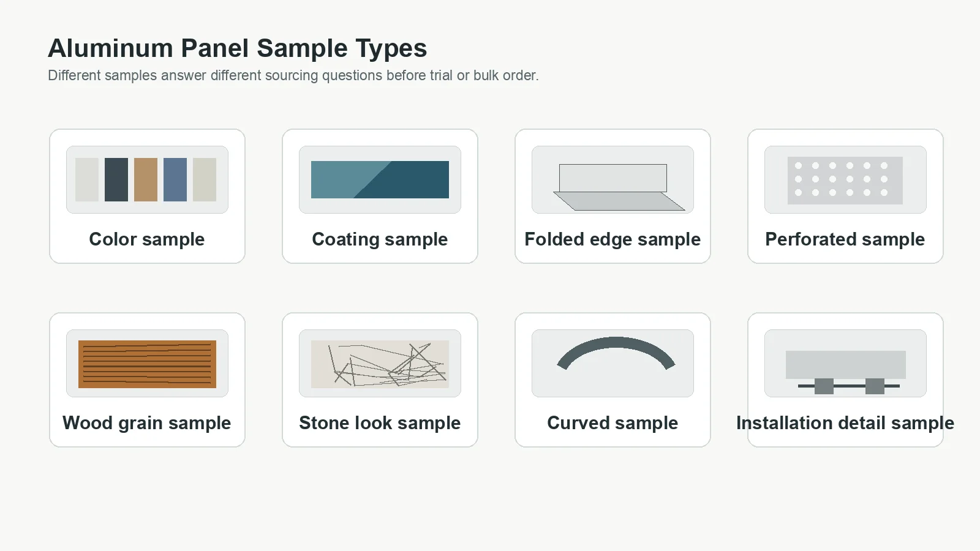Open the "Folded edge sample" label

pyautogui.click(x=612, y=239)
